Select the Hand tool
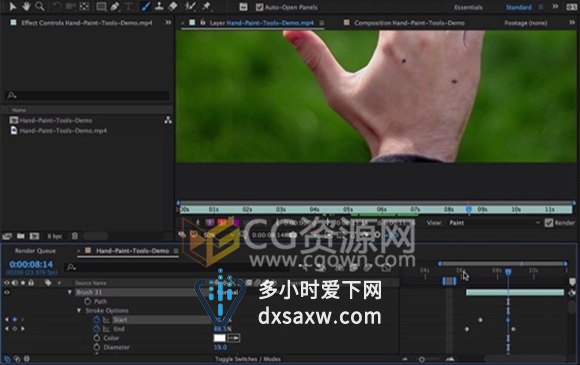Screen dimensions: 580x365 pos(26,6)
